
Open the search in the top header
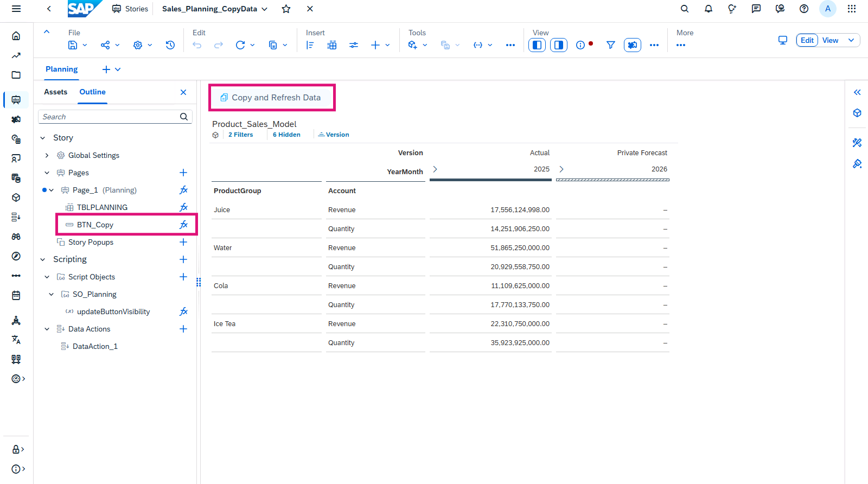[685, 9]
